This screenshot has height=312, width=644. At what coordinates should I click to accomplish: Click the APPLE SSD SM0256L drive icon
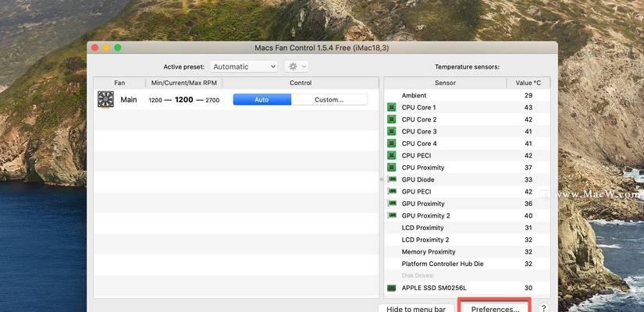(392, 288)
